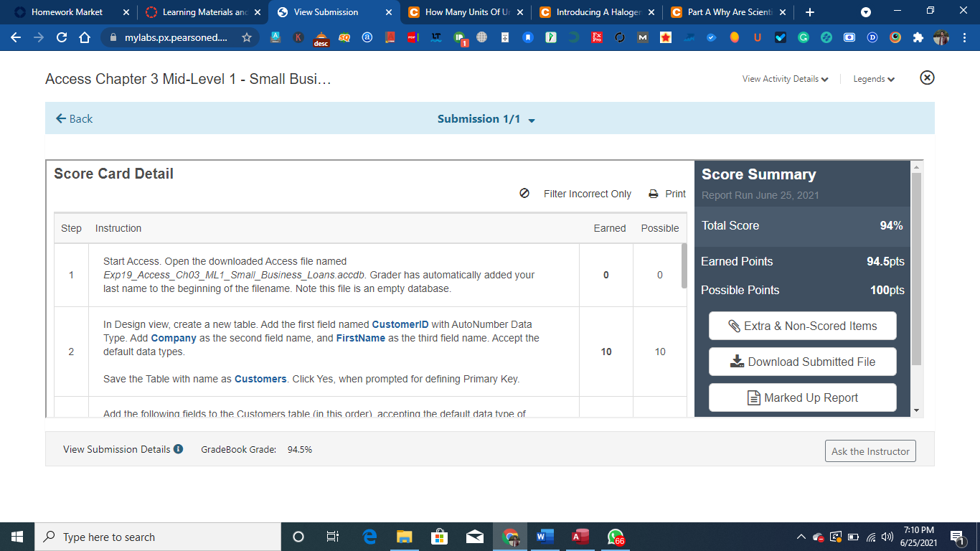Open the Fx Pro extension icon

pyautogui.click(x=596, y=37)
